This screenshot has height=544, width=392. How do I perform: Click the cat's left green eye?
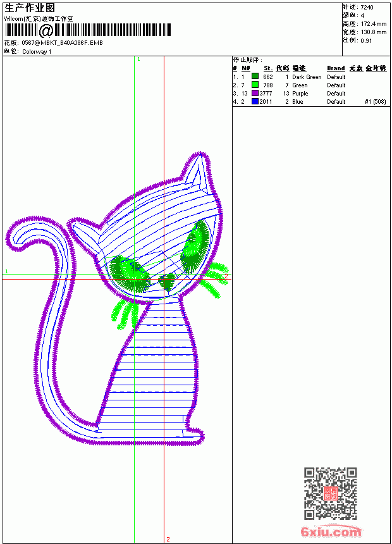pos(129,274)
